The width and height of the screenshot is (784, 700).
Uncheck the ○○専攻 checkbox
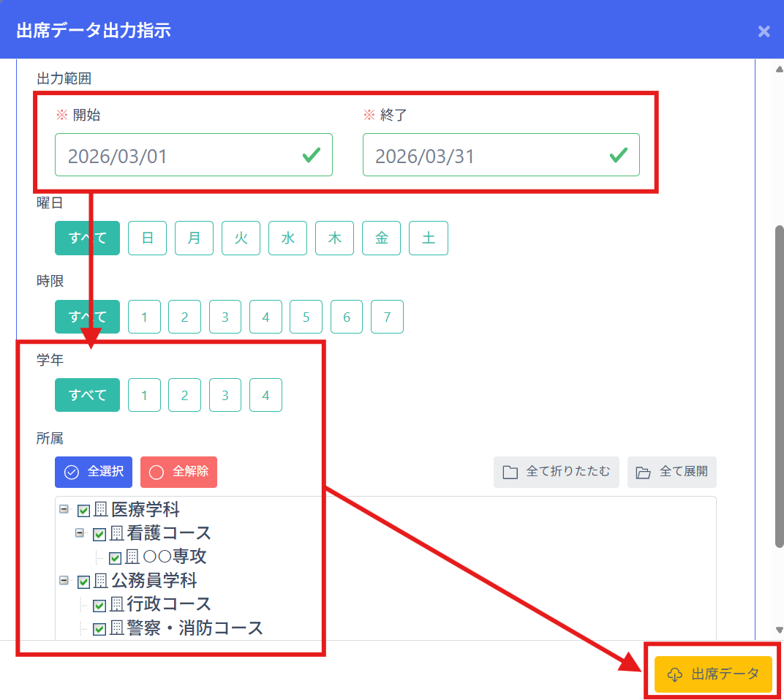(x=115, y=557)
